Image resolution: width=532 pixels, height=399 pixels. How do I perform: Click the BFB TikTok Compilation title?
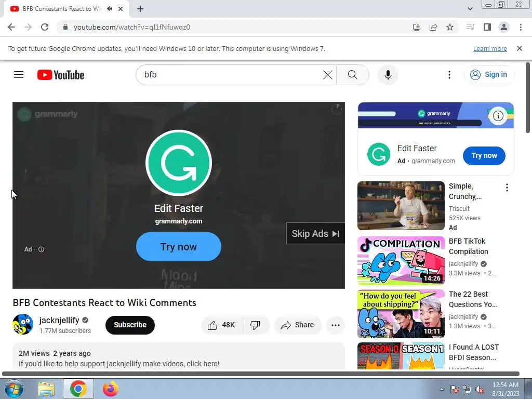(x=468, y=246)
